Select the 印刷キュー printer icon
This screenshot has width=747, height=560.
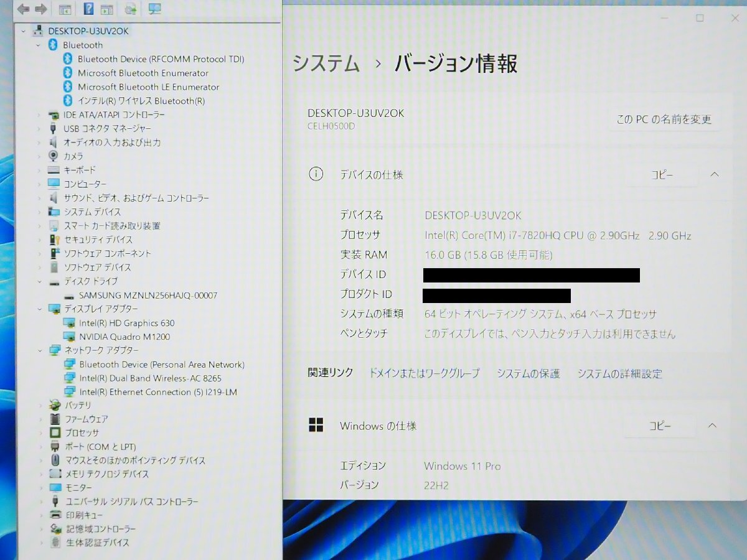pos(55,515)
